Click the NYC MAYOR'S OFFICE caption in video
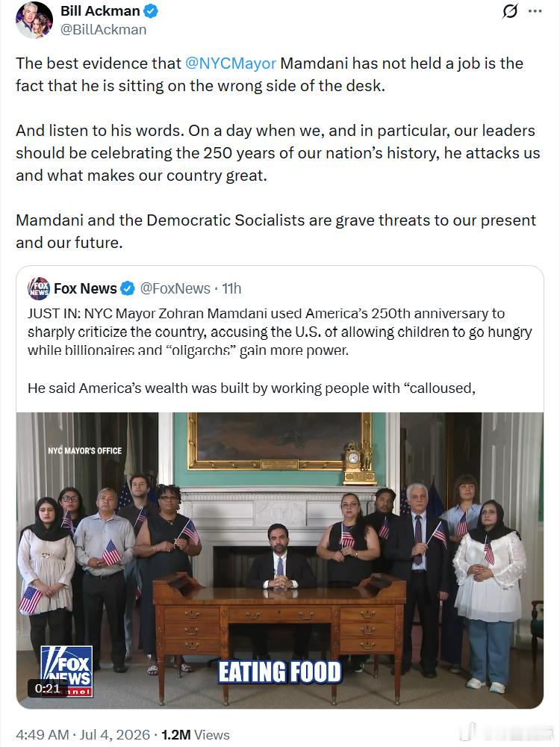 (85, 450)
